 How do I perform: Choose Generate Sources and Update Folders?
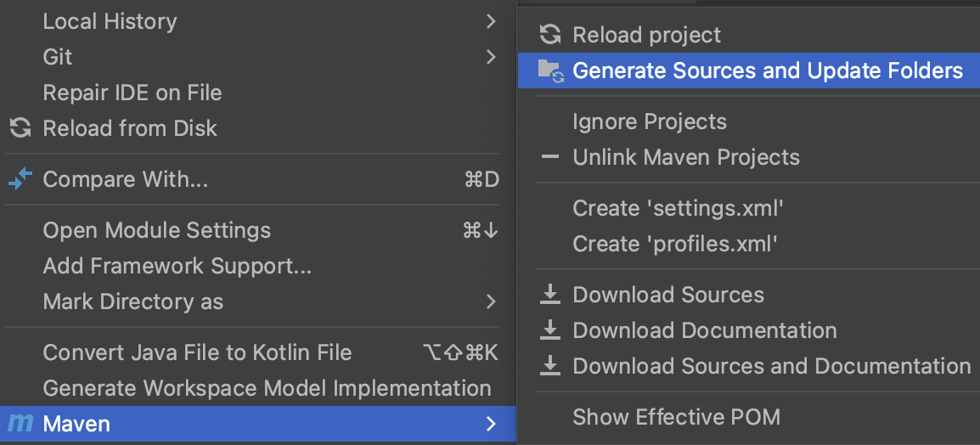[749, 70]
